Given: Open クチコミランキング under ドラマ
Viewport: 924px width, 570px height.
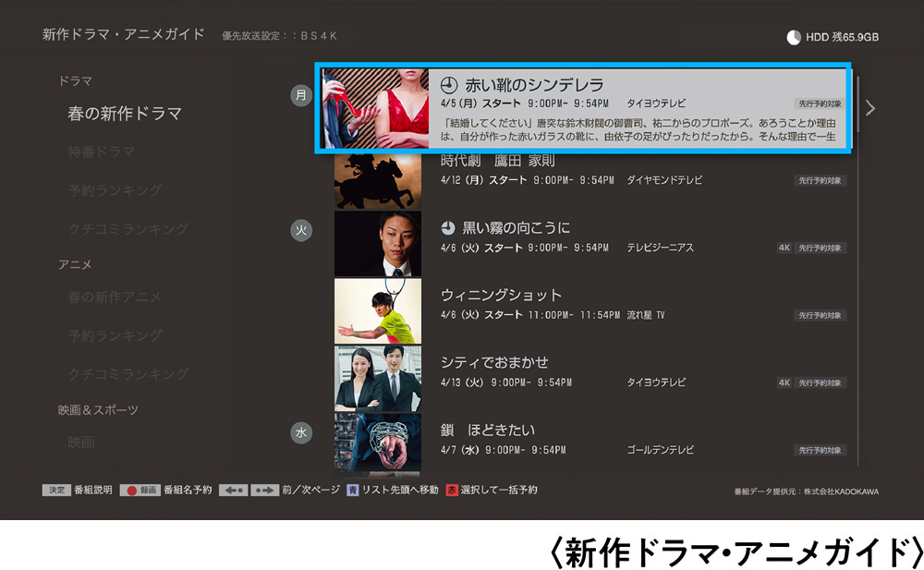Looking at the screenshot, I should [x=128, y=228].
